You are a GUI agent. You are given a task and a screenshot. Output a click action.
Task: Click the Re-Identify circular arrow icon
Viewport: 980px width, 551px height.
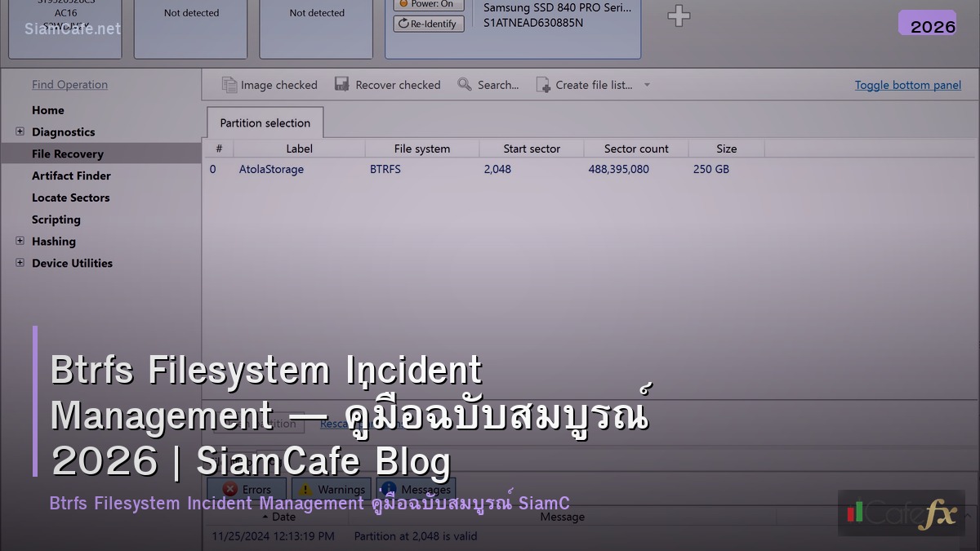coord(404,24)
